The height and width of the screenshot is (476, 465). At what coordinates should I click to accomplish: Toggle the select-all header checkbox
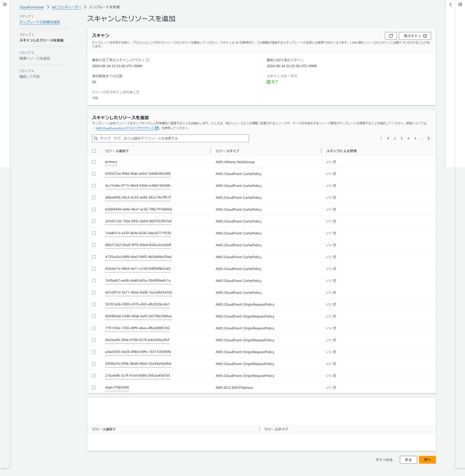tap(94, 151)
